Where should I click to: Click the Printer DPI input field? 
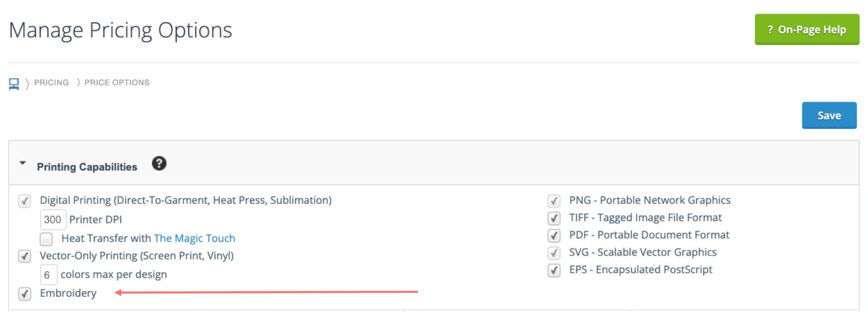tap(53, 220)
